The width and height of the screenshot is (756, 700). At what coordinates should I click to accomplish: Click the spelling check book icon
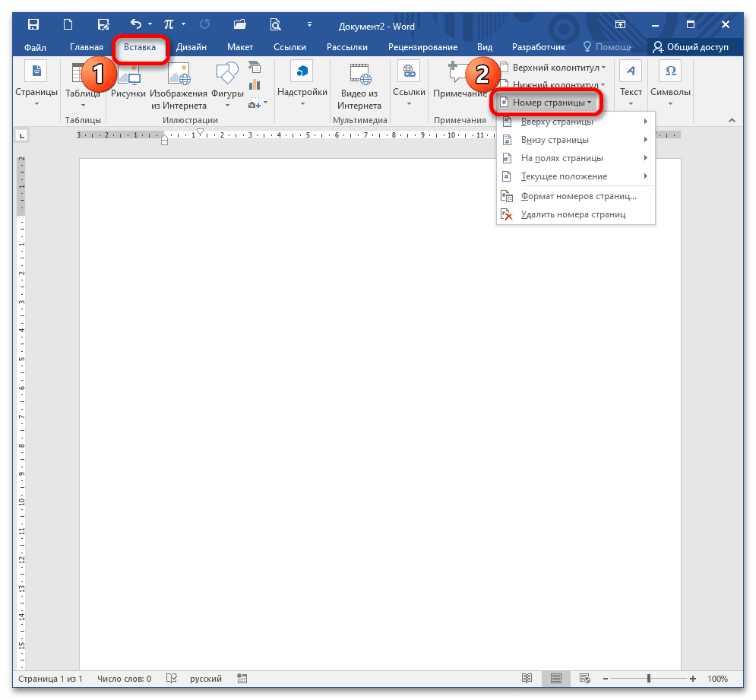(172, 678)
